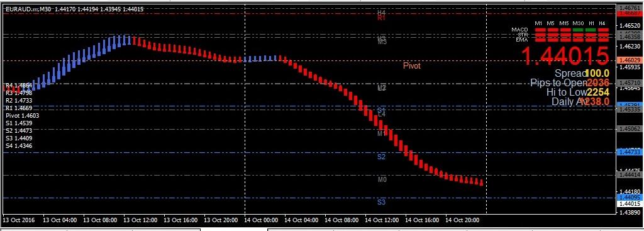Click the orange Pivot label on chart
The image size is (644, 231).
click(x=411, y=65)
